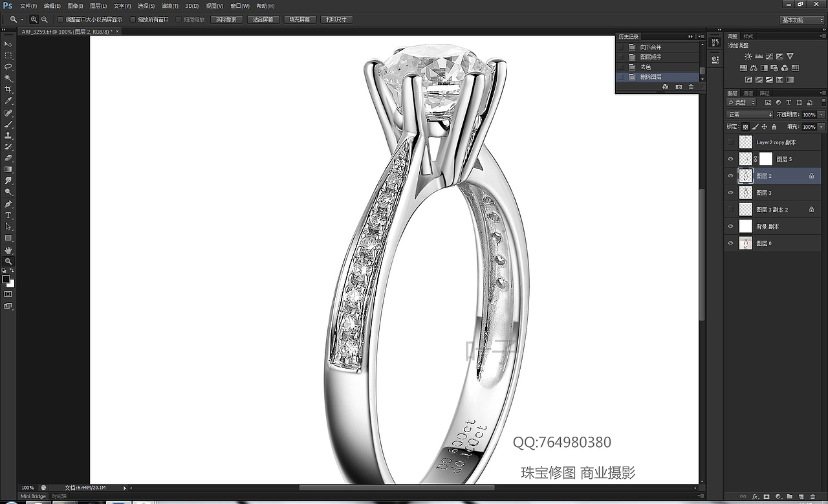Open the 图像(I) menu

coord(75,6)
